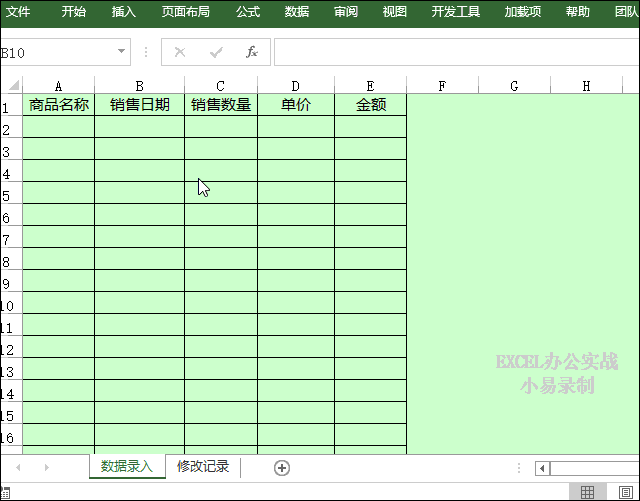The image size is (640, 501).
Task: Select column F header
Action: tap(442, 86)
